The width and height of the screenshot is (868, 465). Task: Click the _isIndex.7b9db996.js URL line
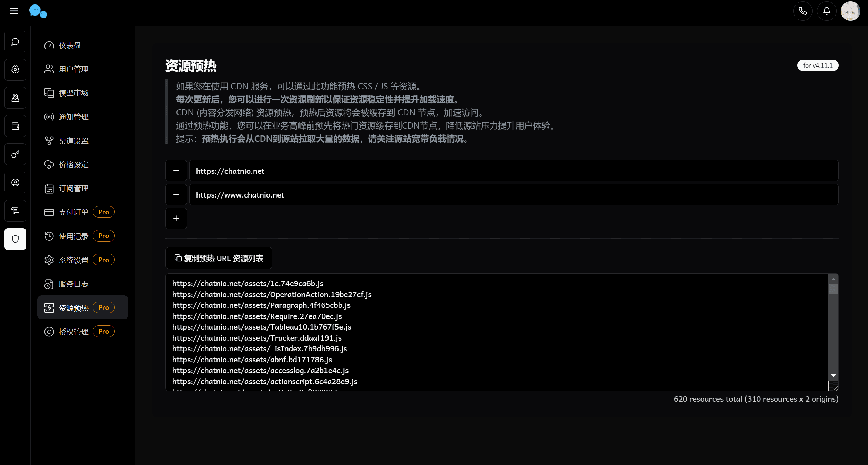pos(260,348)
